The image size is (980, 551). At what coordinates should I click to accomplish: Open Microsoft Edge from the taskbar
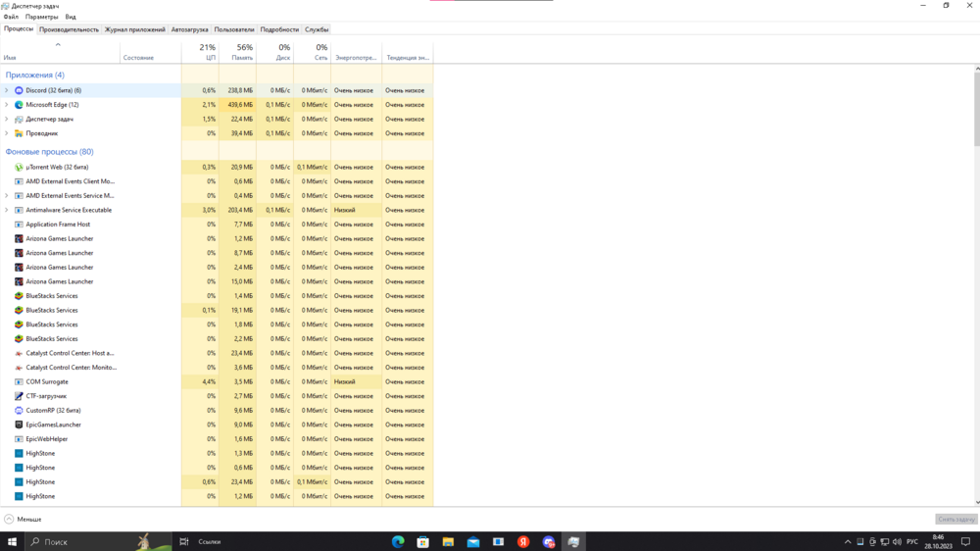(398, 541)
